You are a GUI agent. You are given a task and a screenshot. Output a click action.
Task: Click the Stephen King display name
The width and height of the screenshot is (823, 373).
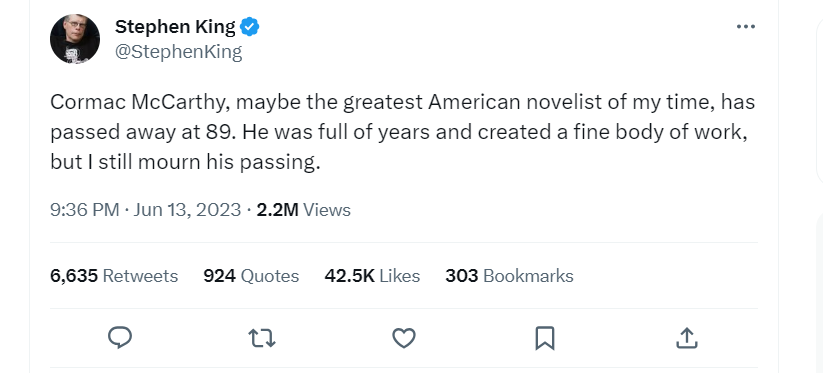pos(175,26)
